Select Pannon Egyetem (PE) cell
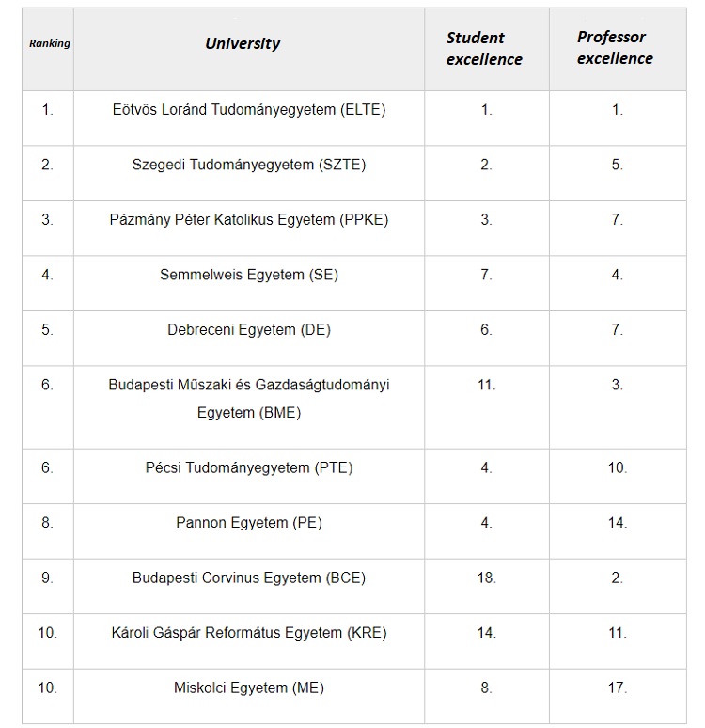This screenshot has width=705, height=728. [249, 522]
